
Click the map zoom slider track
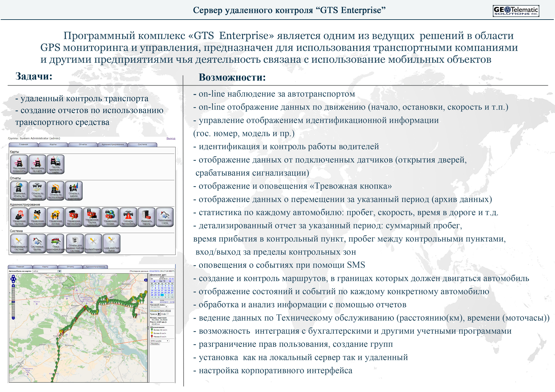pyautogui.click(x=13, y=302)
